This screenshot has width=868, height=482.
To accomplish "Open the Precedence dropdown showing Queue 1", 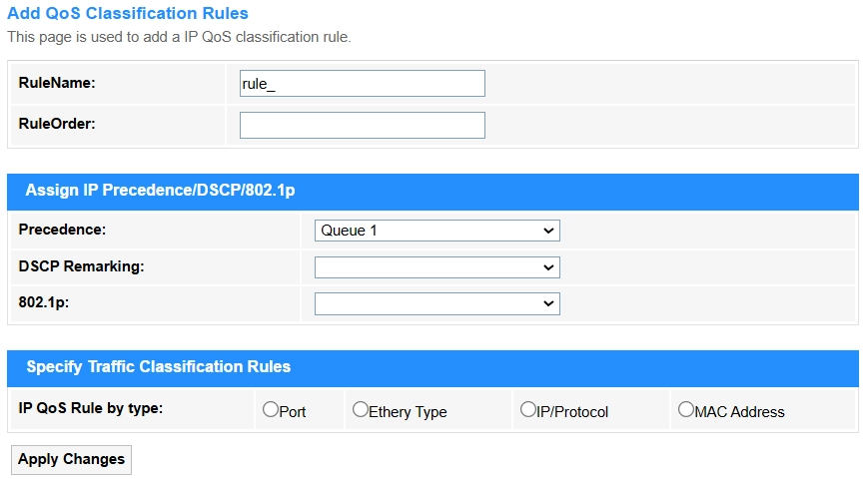I will tap(436, 231).
